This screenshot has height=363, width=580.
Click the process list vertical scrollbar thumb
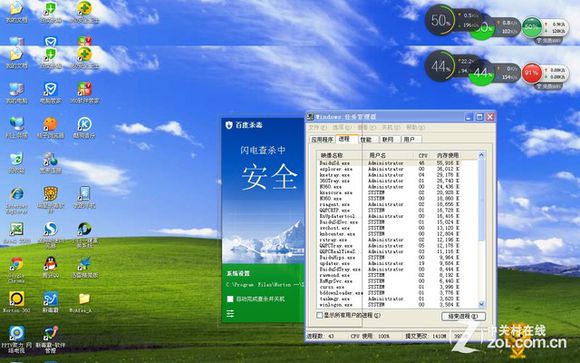click(481, 200)
